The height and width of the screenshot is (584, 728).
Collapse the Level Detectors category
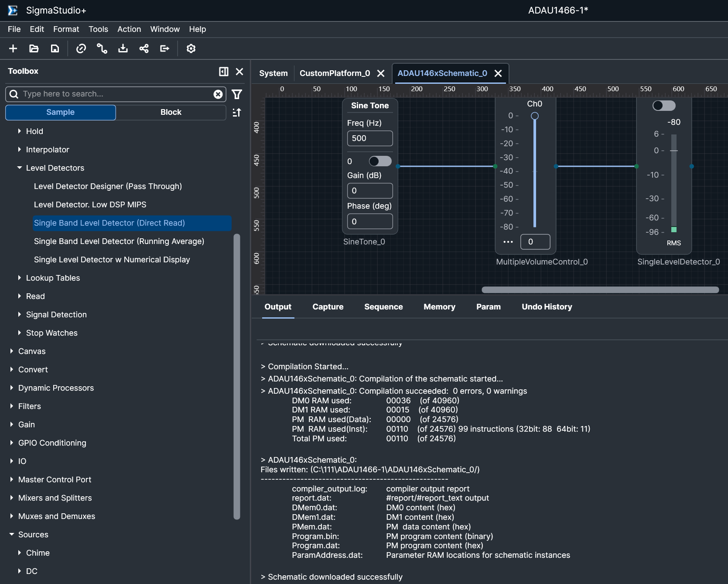tap(20, 168)
